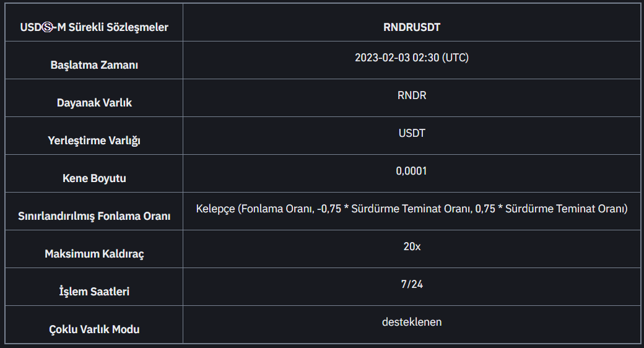
Task: Click the circled S symbol in the header
Action: click(x=48, y=27)
